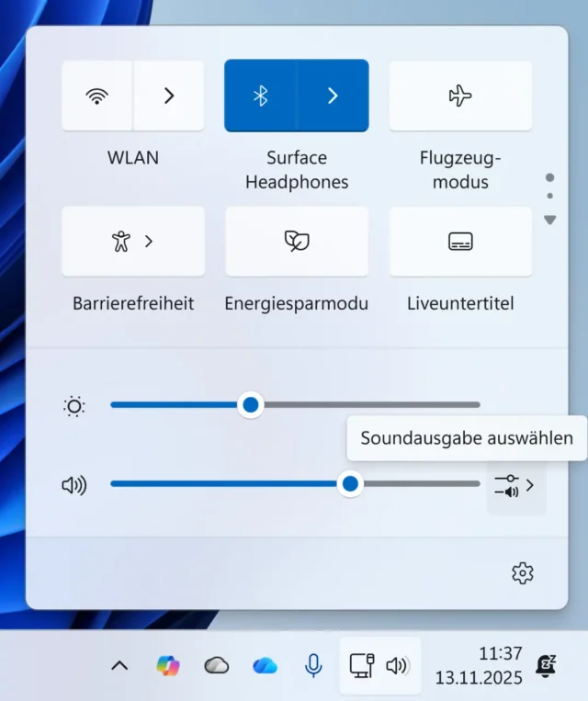
Task: Mute sound via the speaker icon beside the volume slider
Action: (74, 485)
